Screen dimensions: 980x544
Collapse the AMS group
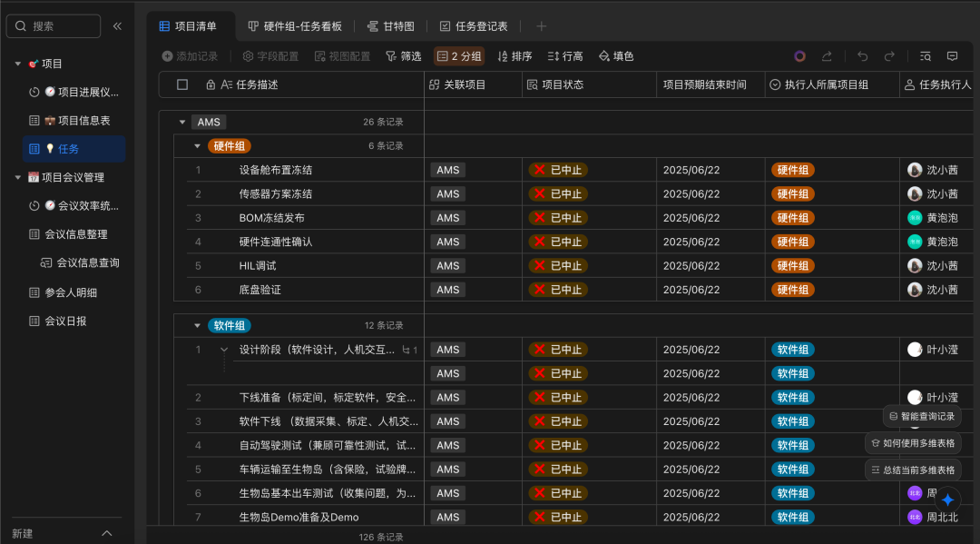pos(182,122)
